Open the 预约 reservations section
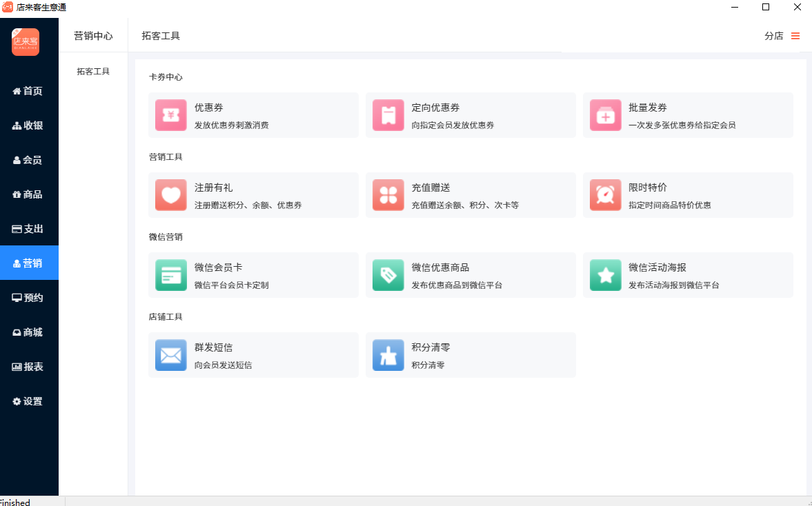The height and width of the screenshot is (506, 812). click(x=29, y=298)
